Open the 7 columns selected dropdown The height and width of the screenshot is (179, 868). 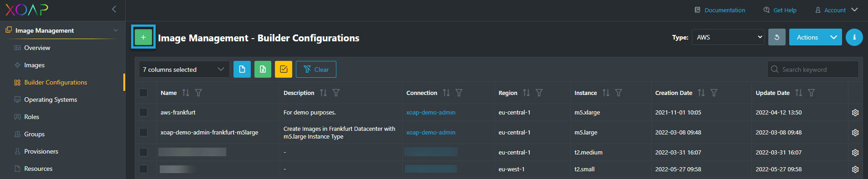(x=184, y=70)
